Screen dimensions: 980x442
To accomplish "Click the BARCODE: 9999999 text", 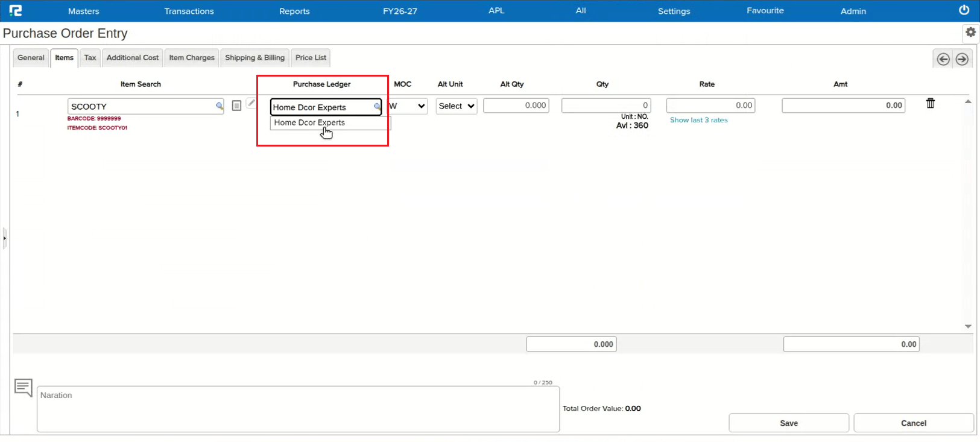I will click(94, 119).
